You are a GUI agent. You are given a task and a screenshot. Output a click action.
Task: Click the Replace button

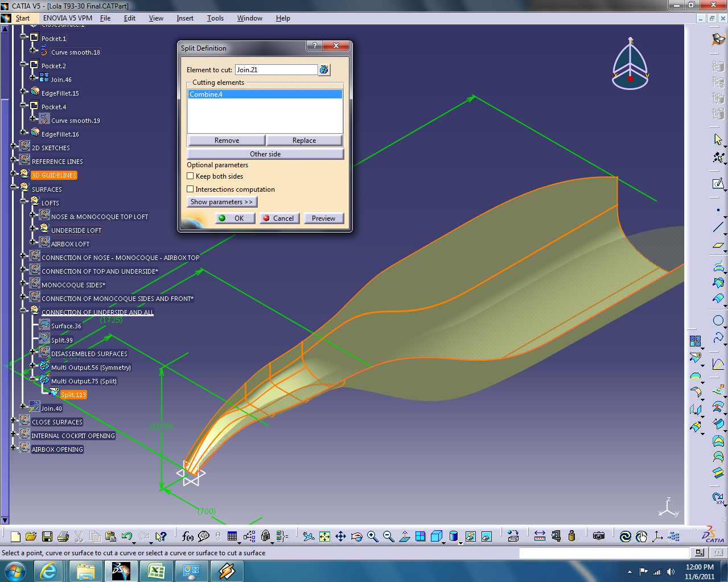[305, 141]
